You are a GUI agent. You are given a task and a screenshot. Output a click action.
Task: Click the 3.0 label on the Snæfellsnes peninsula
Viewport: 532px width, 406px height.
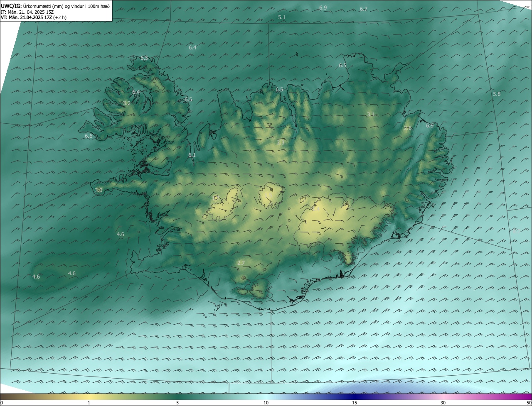[99, 190]
